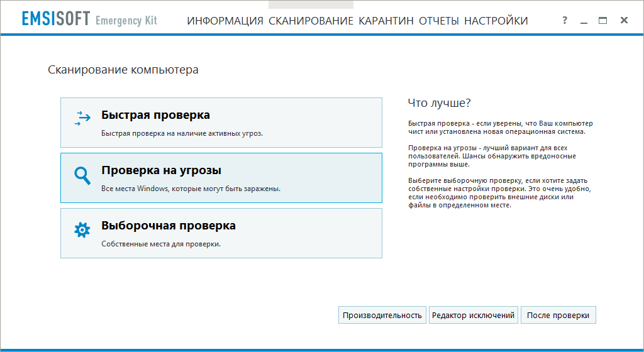The height and width of the screenshot is (352, 644).
Task: Choose the Выборочная проверка title
Action: click(x=168, y=226)
